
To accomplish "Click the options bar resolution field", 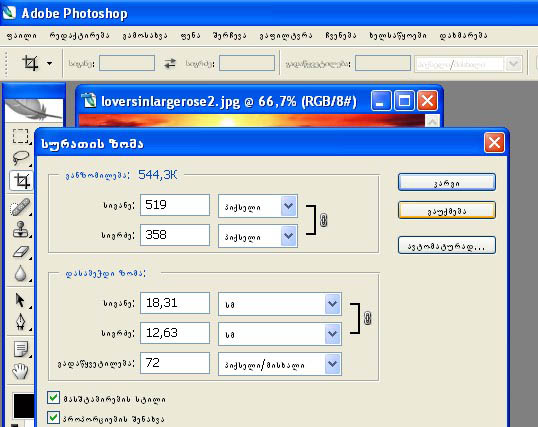I will point(383,64).
